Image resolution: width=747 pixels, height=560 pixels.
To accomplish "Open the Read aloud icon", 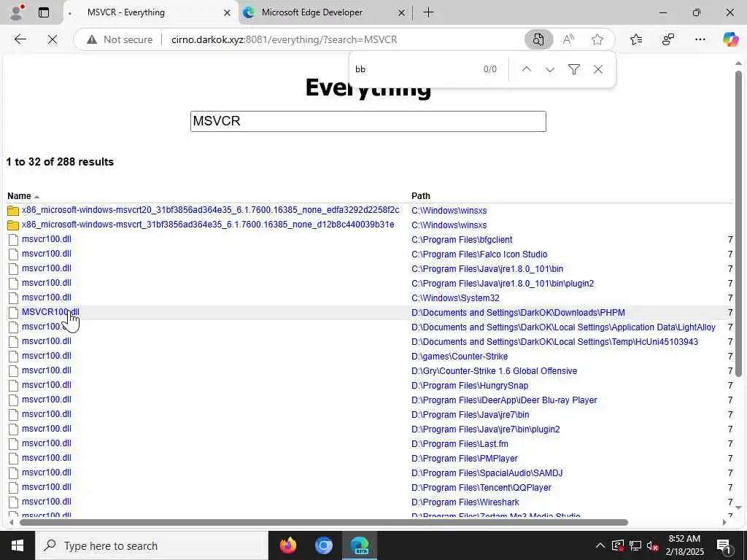I will (x=568, y=39).
